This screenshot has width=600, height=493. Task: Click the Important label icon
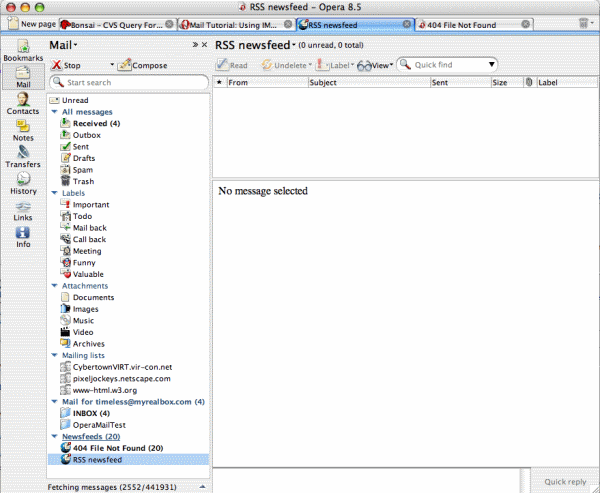(65, 204)
